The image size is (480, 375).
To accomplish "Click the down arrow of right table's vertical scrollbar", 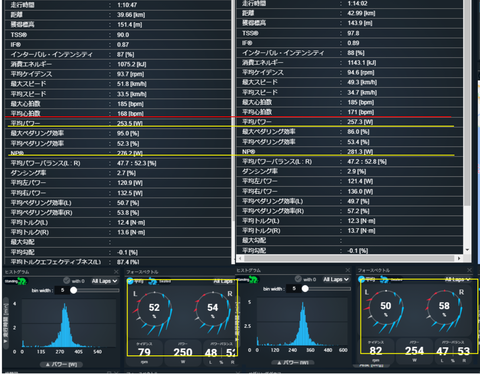I will [467, 250].
